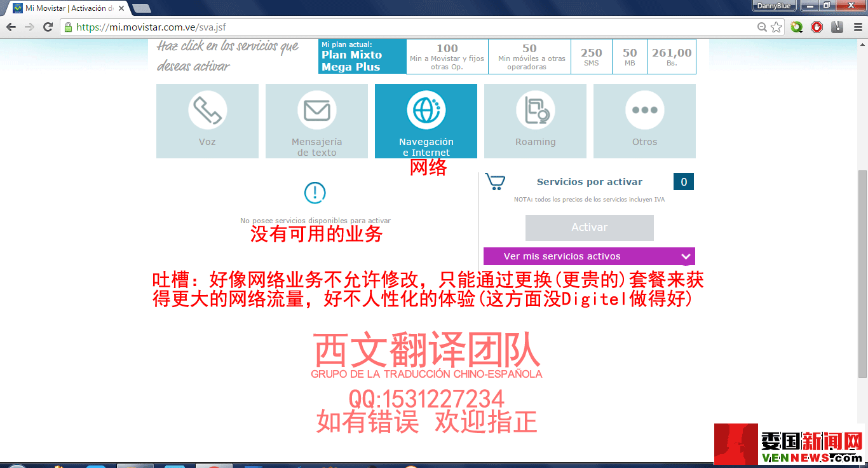Click the 0 services counter badge
This screenshot has width=868, height=468.
coord(684,182)
